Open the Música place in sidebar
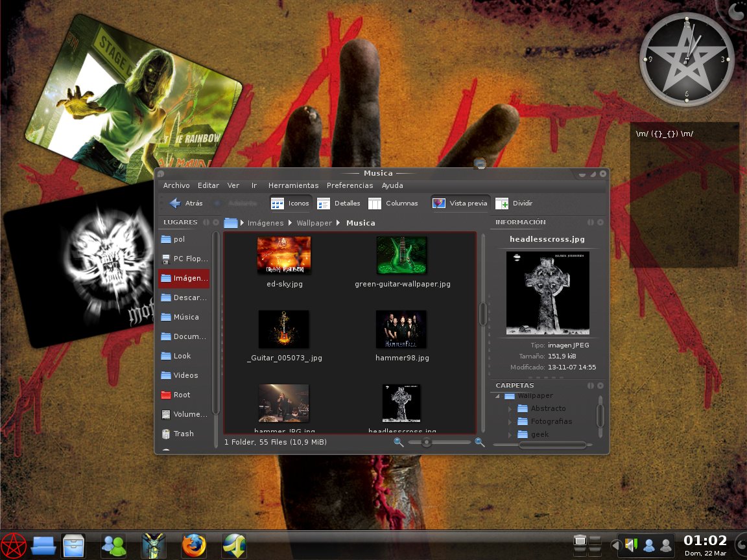The width and height of the screenshot is (747, 560). (x=184, y=317)
